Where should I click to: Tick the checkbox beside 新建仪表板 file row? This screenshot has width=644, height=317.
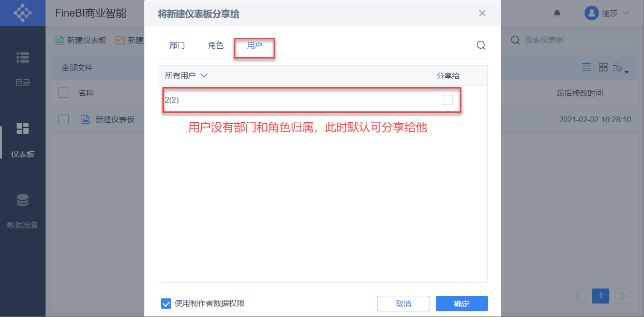click(64, 119)
